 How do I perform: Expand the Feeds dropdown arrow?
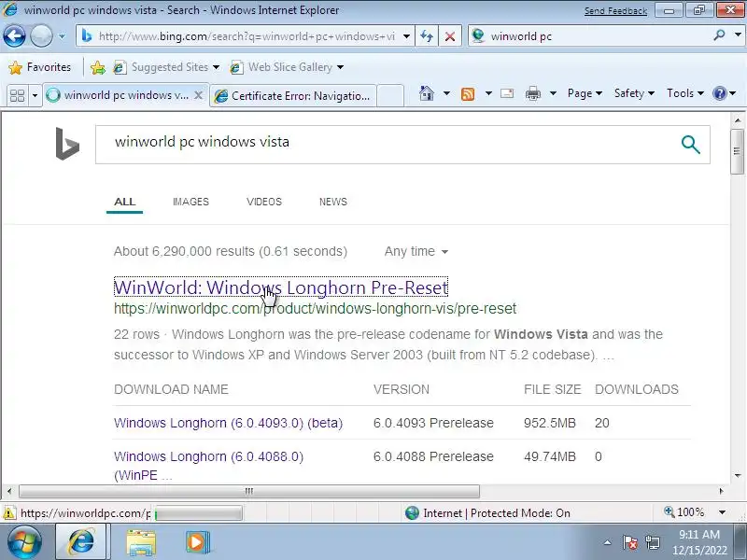(488, 93)
